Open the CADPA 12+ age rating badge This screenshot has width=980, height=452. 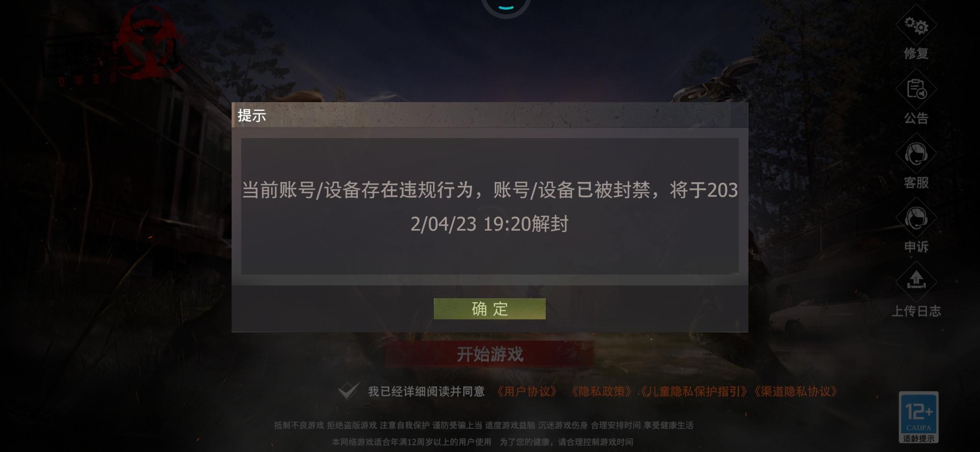pos(918,413)
